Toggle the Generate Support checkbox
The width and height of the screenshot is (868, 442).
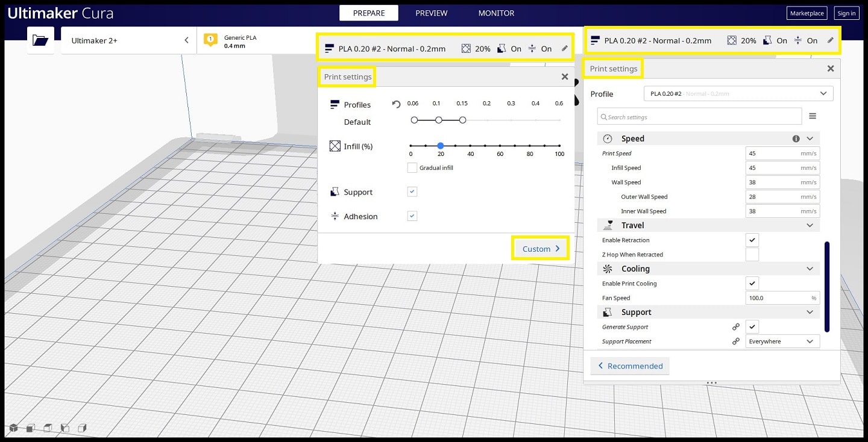pyautogui.click(x=752, y=326)
